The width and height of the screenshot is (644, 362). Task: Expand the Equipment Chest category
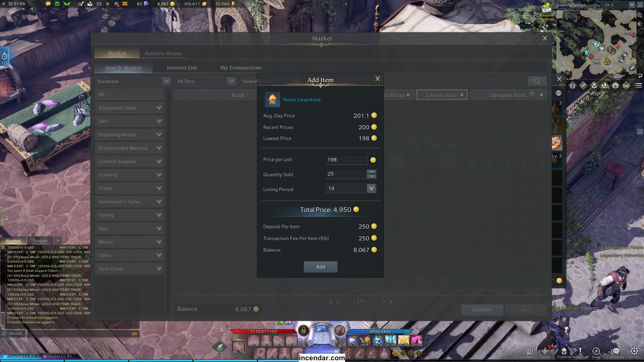tap(129, 108)
